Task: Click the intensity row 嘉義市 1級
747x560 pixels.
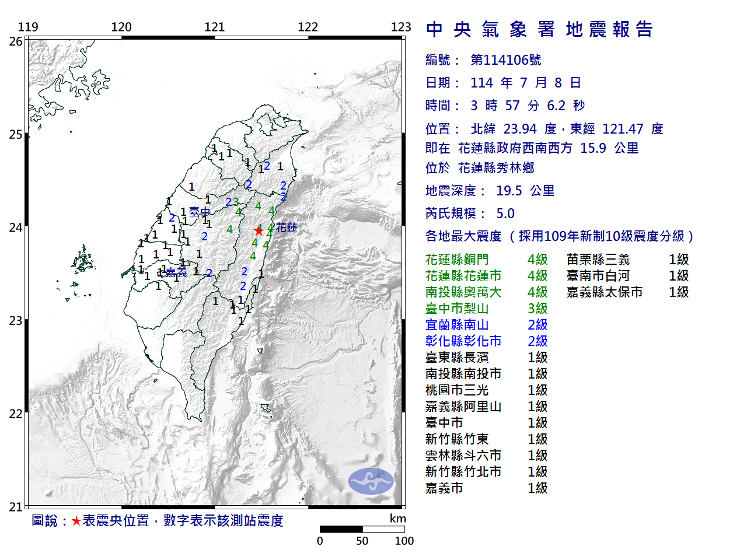Action: (x=487, y=488)
